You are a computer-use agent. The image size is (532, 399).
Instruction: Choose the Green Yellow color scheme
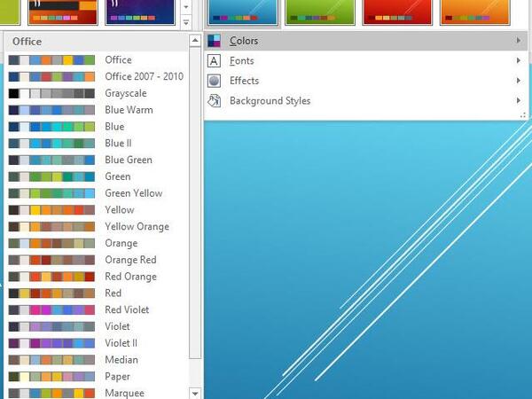point(97,193)
